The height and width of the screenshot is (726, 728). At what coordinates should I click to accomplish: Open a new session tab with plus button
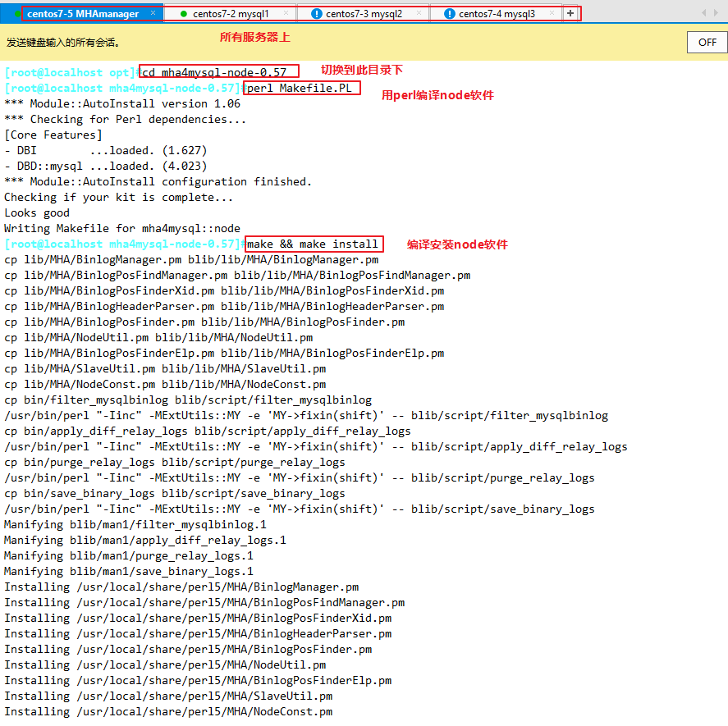(x=570, y=13)
